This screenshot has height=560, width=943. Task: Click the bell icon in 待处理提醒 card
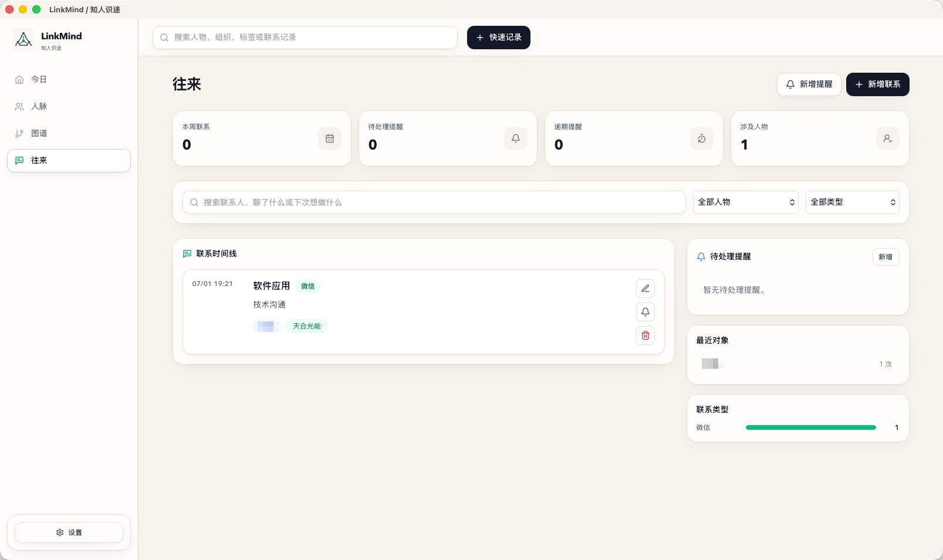tap(516, 138)
